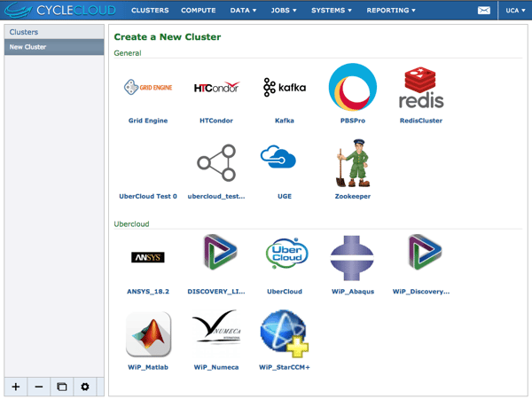Click the UGE text label
Image resolution: width=532 pixels, height=399 pixels.
285,196
